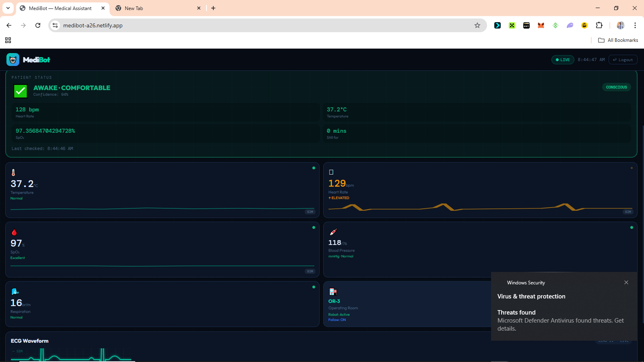Open a new browser tab

click(x=213, y=8)
